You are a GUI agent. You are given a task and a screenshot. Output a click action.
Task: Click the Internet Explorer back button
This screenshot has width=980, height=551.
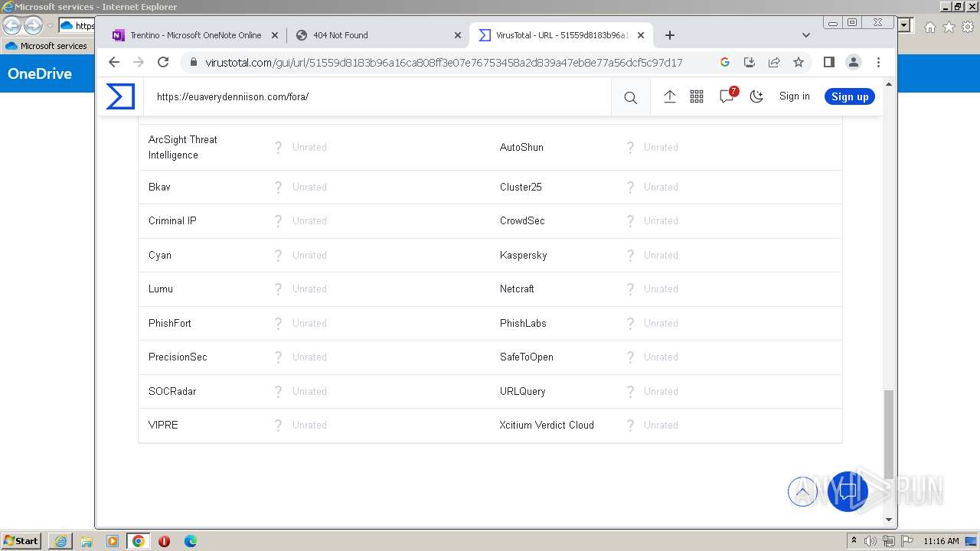click(x=11, y=26)
